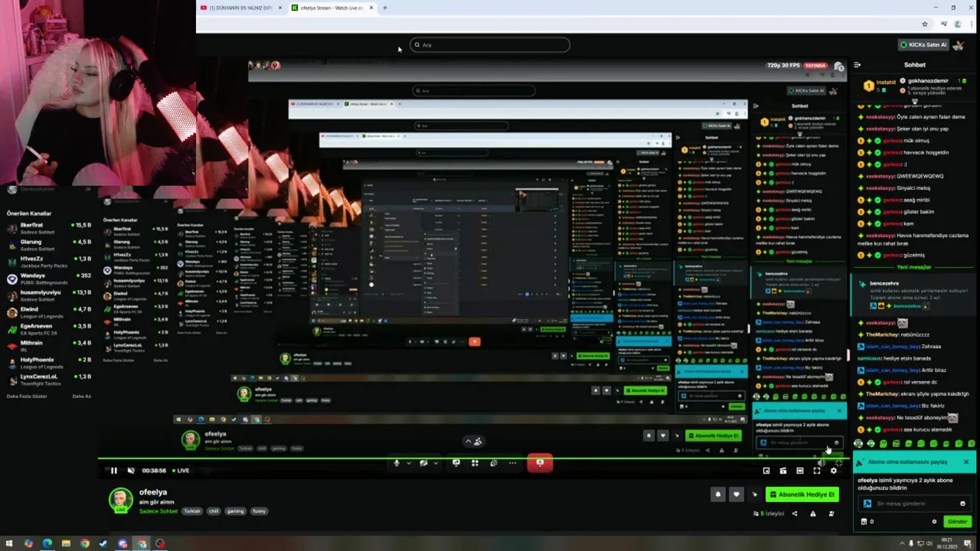Open chat settings gear icon
Screen dimensions: 980x551
[x=934, y=522]
